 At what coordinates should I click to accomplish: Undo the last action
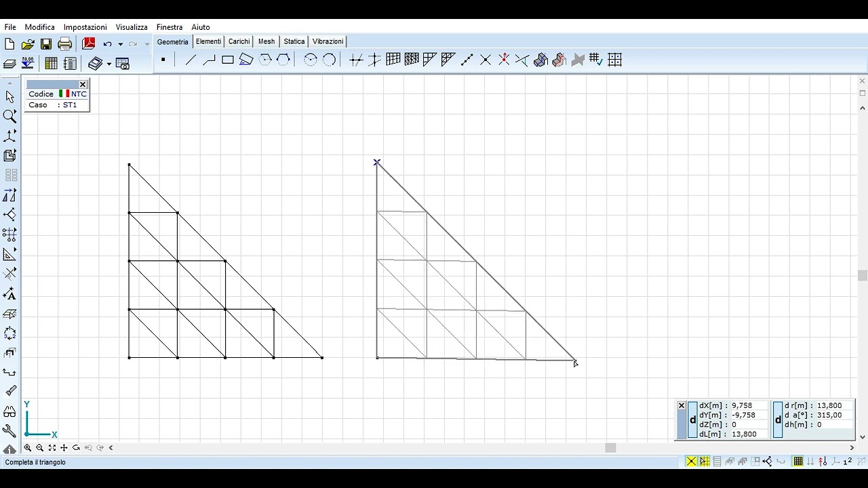pos(107,44)
